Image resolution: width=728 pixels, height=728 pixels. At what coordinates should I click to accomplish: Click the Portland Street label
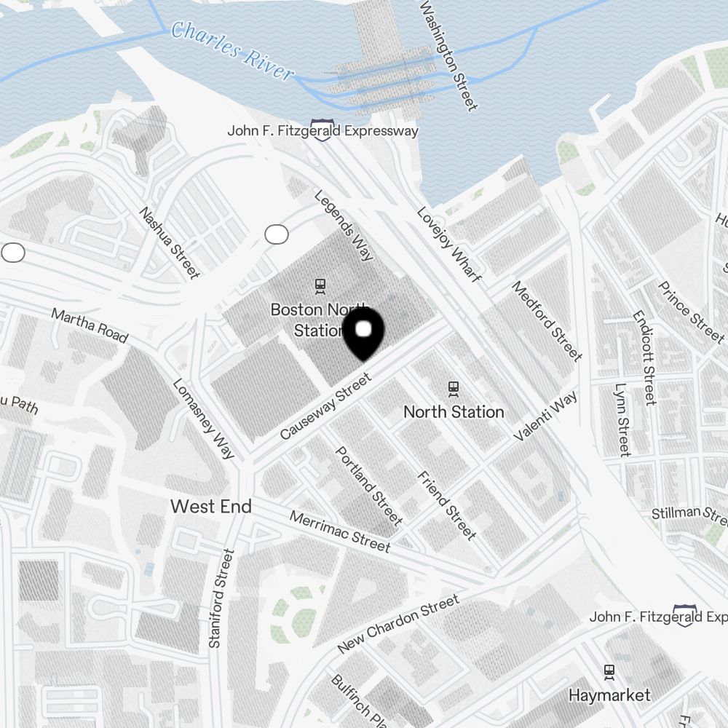pyautogui.click(x=369, y=486)
